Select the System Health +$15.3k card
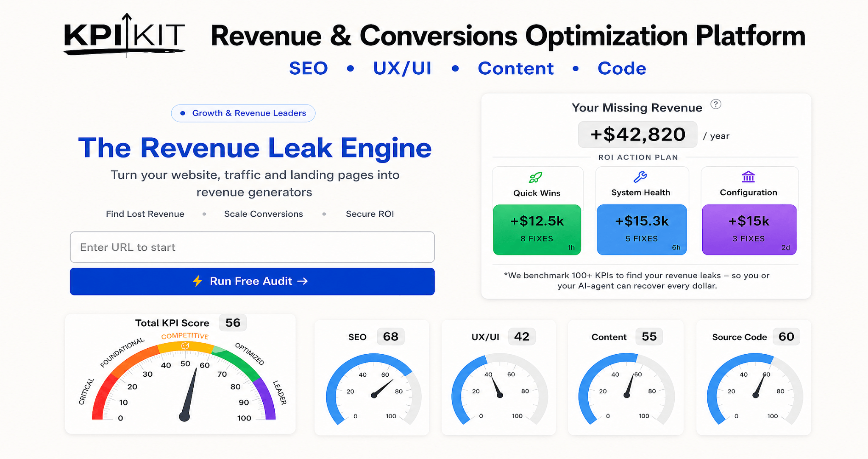 point(642,229)
